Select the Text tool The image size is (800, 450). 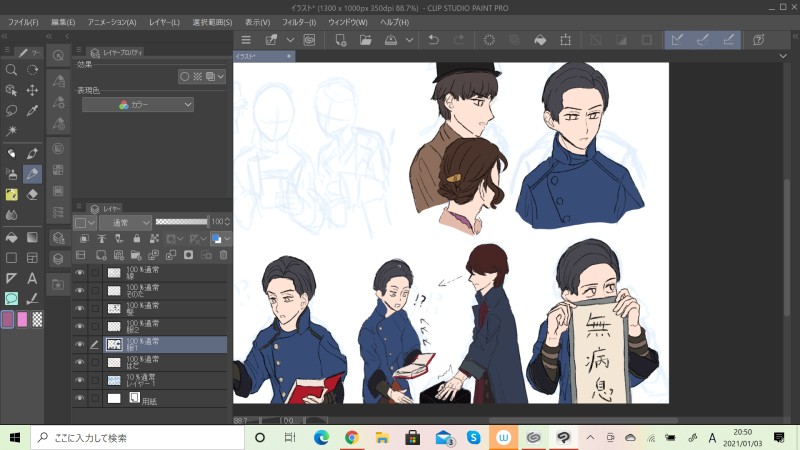click(32, 278)
